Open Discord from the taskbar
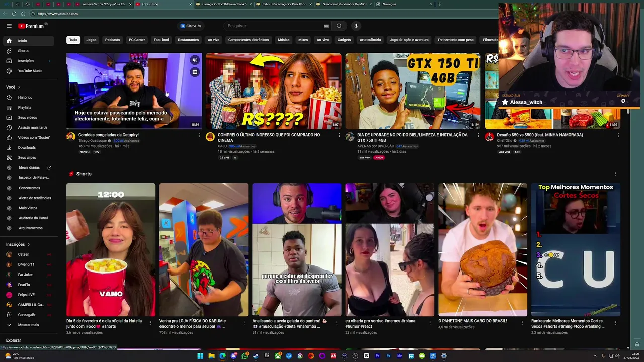The width and height of the screenshot is (644, 362). (233, 356)
